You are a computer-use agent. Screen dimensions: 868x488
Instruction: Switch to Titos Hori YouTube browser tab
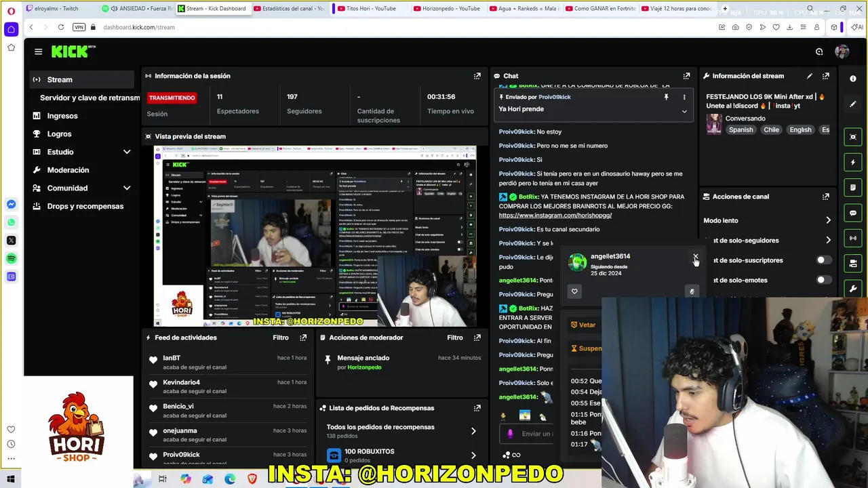tap(370, 9)
